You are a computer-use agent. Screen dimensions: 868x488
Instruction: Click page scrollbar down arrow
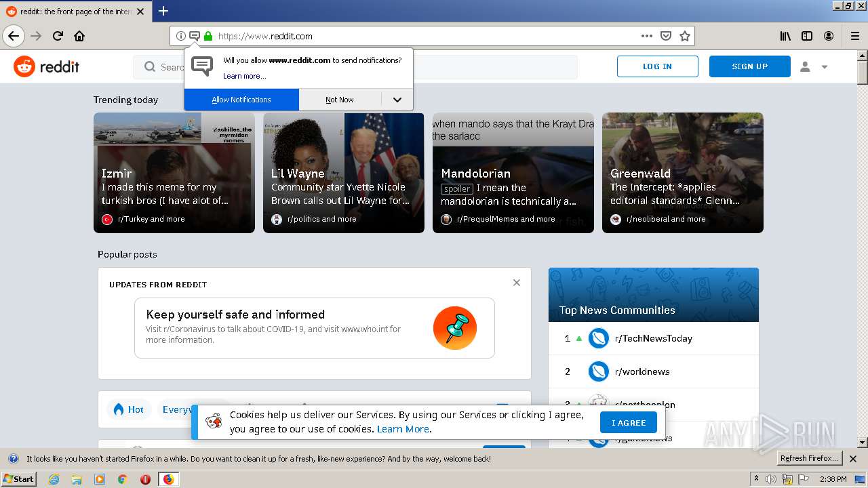(863, 443)
